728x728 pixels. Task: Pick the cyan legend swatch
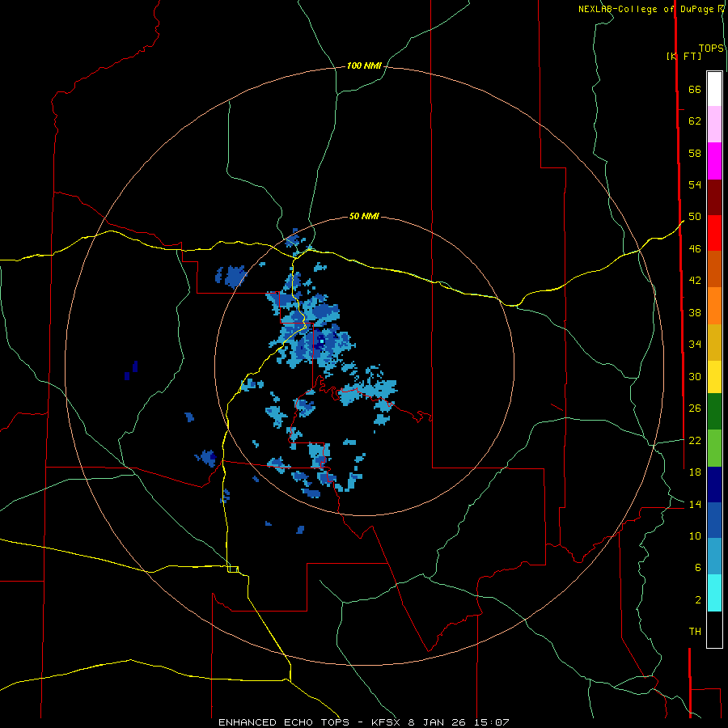(714, 593)
